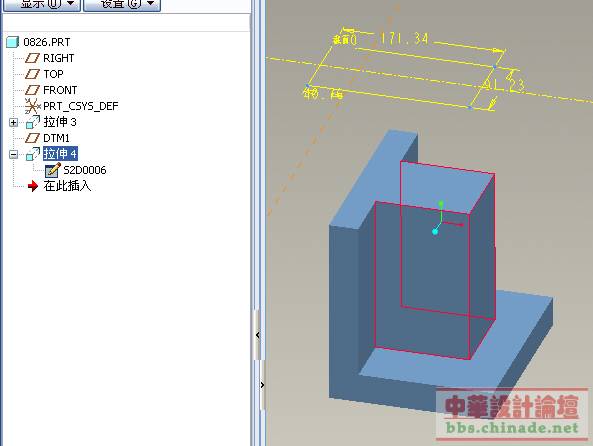This screenshot has height=446, width=593.
Task: Collapse the model tree with left arrow
Action: (258, 335)
